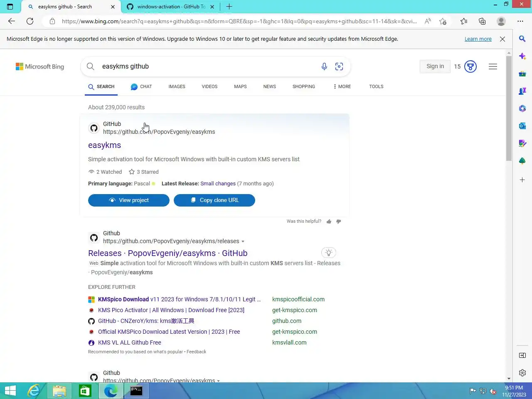
Task: Open Microsoft Rewards trophy icon
Action: 470,66
